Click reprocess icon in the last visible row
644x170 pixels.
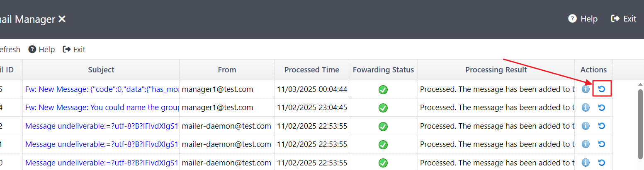tap(602, 162)
